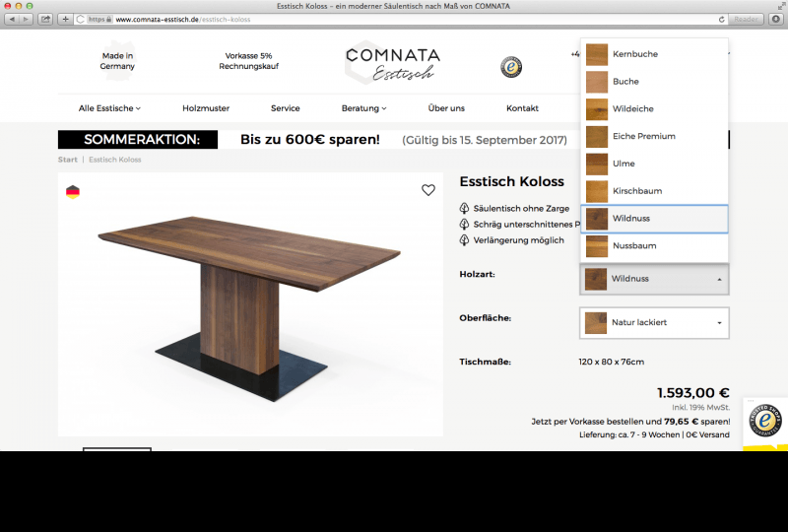Screen dimensions: 788x532
Task: Expand the Beratung navigation menu
Action: tap(363, 108)
